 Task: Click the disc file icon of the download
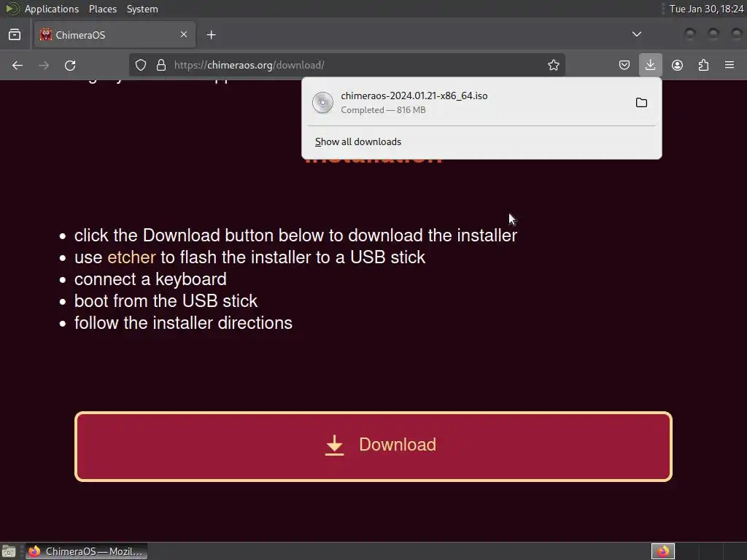point(322,102)
